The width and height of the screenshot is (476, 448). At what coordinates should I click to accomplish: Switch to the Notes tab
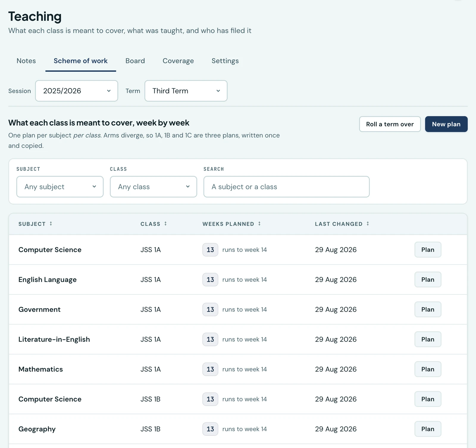(x=26, y=61)
